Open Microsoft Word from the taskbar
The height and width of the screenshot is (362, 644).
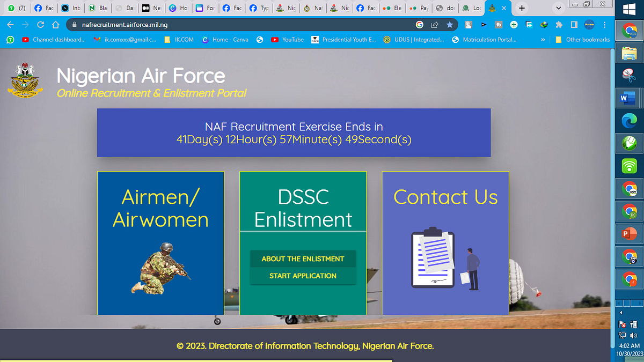(628, 98)
